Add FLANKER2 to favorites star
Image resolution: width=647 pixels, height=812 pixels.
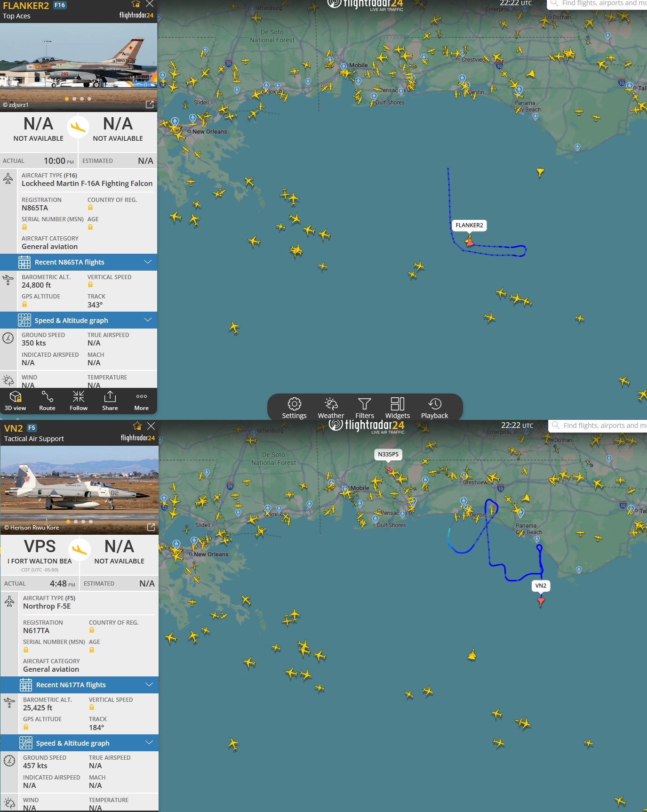coord(136,4)
